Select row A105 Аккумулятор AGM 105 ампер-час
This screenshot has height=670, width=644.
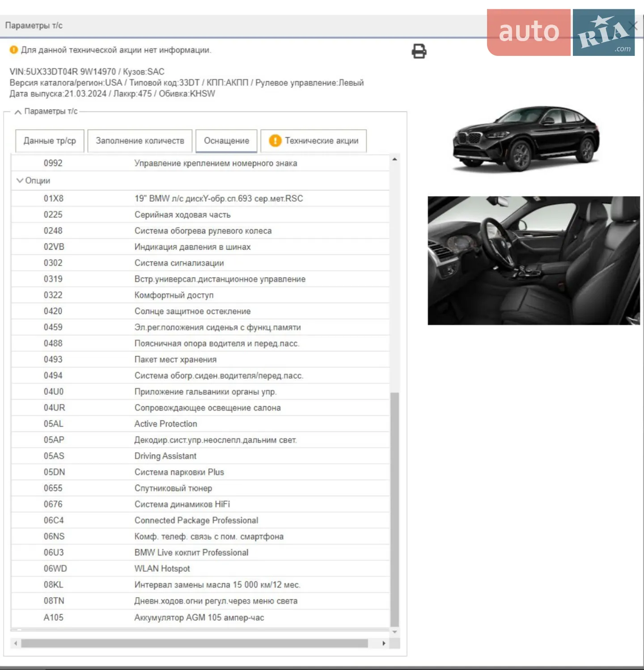tap(200, 617)
